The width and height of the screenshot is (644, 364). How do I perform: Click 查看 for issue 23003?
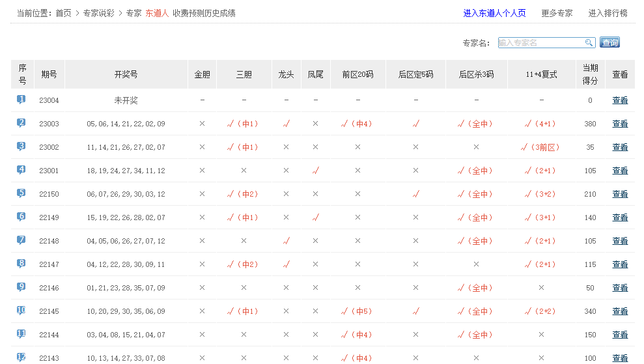point(620,124)
